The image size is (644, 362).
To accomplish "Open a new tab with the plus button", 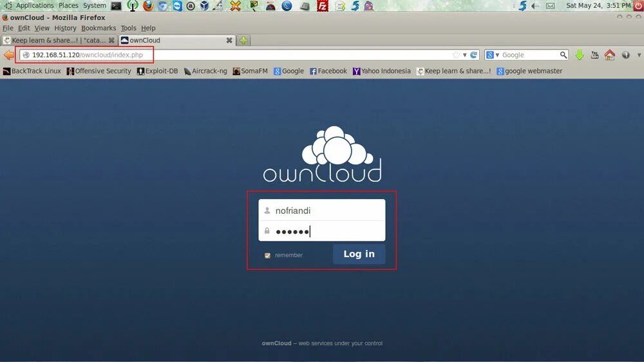I will coord(243,41).
